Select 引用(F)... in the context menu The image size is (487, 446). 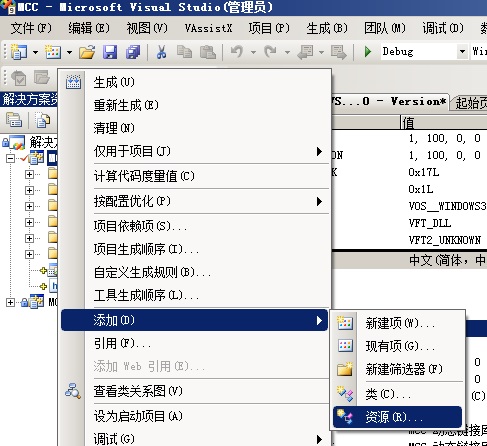click(195, 343)
